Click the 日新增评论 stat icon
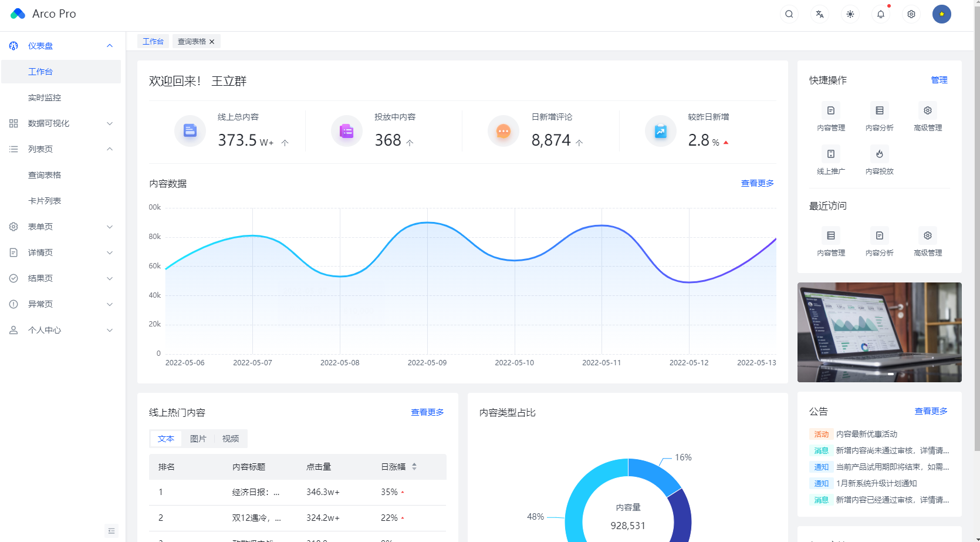This screenshot has height=542, width=980. (503, 130)
